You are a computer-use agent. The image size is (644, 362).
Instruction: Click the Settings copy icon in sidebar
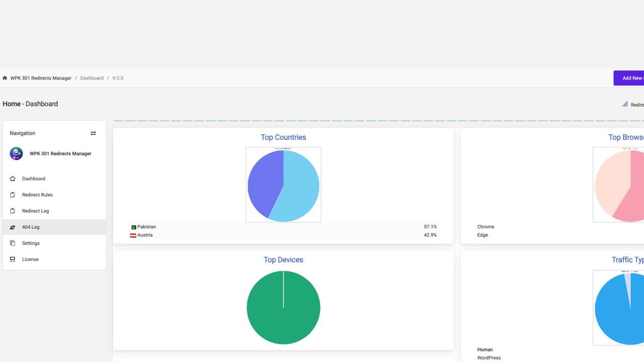[x=13, y=243]
